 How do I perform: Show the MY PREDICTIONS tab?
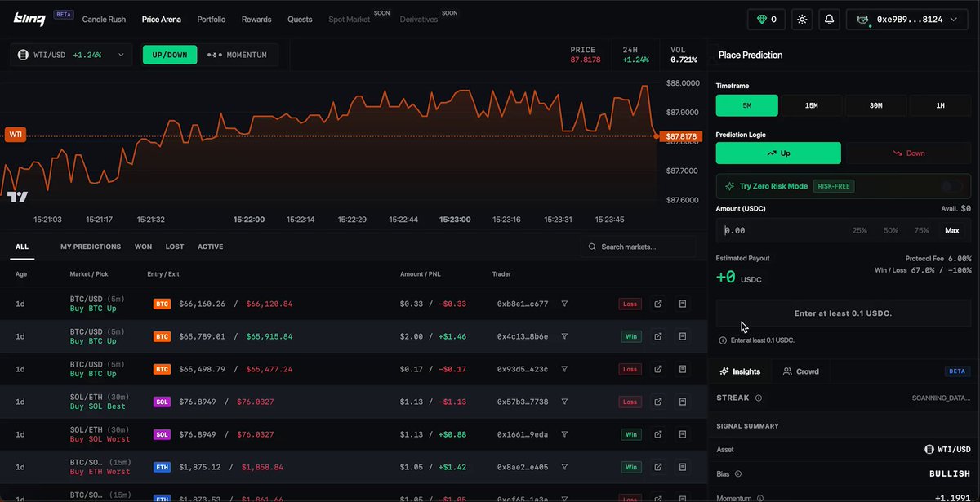(x=91, y=247)
